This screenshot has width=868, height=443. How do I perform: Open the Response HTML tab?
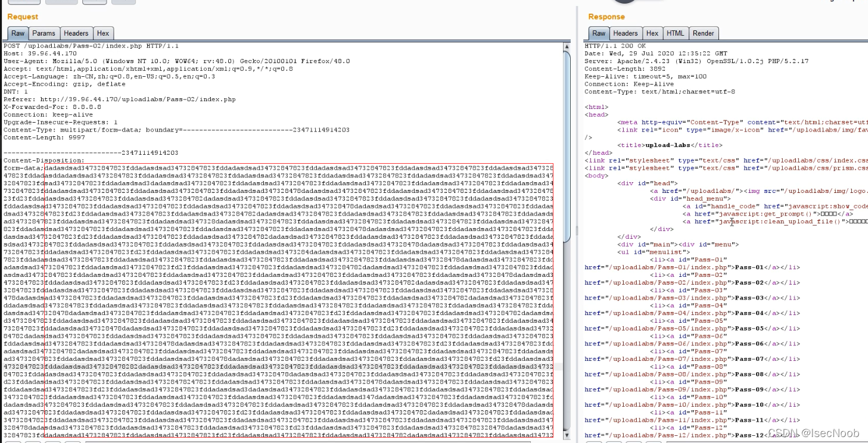click(676, 33)
